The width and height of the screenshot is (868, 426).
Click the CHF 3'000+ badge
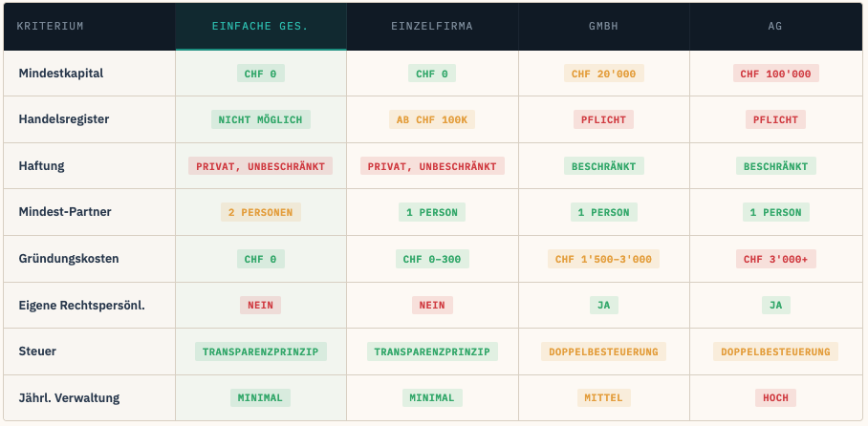coord(775,259)
